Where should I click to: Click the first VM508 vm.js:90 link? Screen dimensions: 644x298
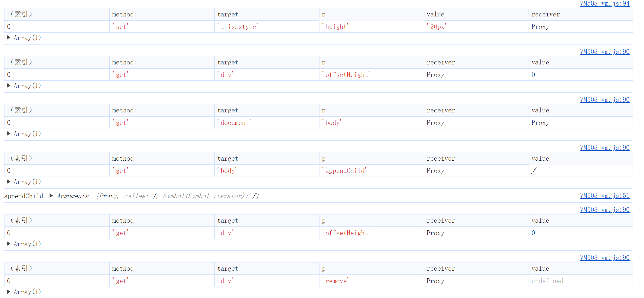[604, 51]
